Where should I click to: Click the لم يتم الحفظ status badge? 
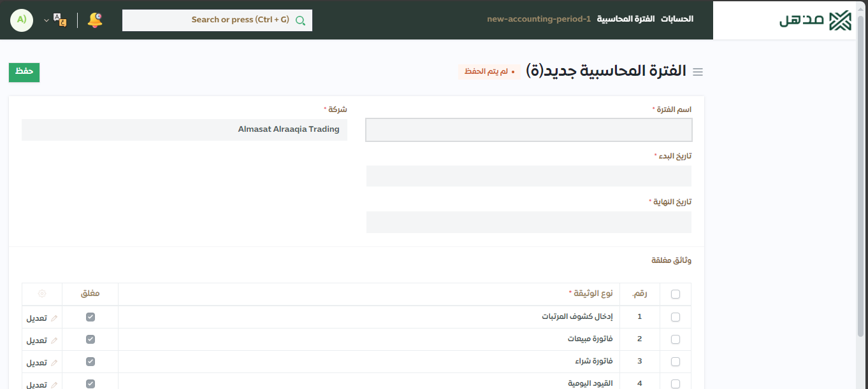pyautogui.click(x=489, y=72)
